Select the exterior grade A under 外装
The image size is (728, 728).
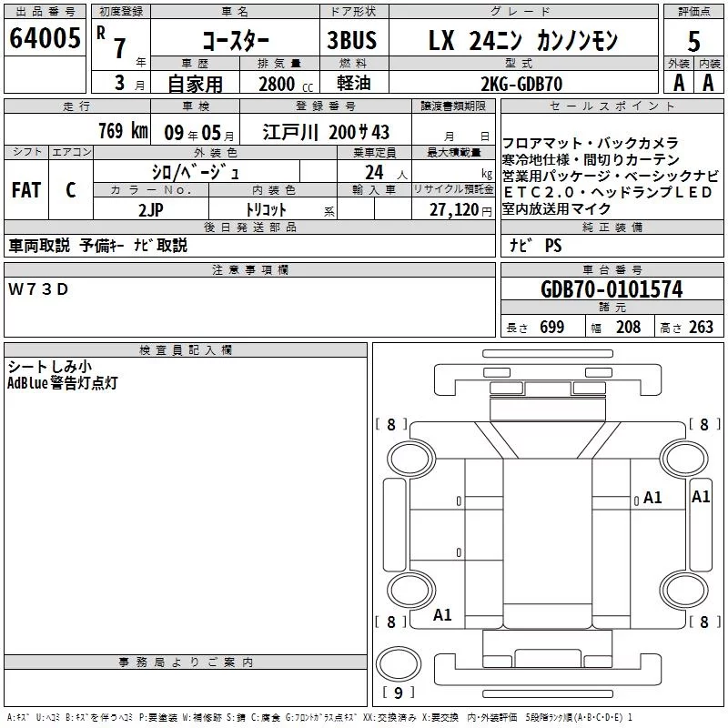click(679, 83)
